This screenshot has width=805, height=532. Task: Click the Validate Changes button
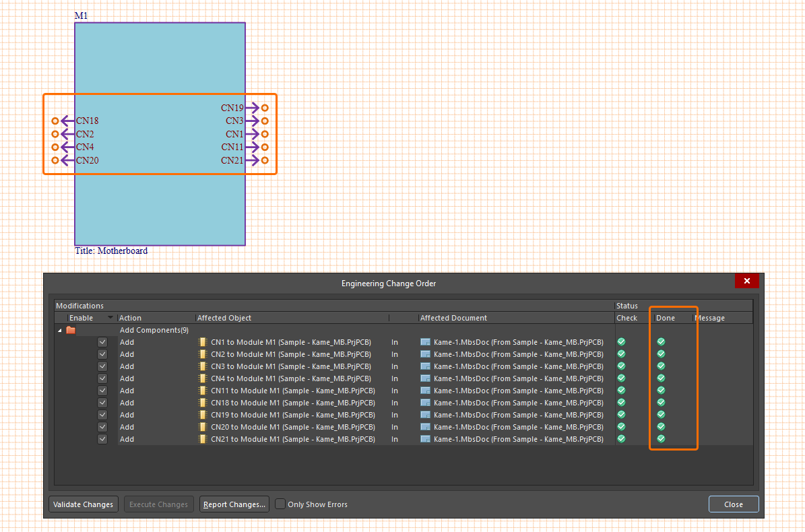84,504
